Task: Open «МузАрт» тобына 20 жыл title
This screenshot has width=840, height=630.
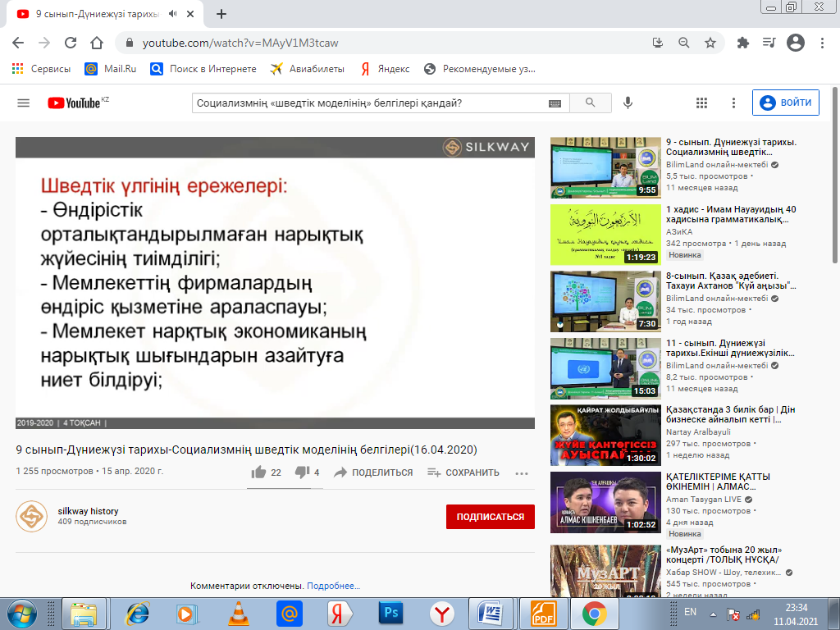Action: pyautogui.click(x=724, y=555)
